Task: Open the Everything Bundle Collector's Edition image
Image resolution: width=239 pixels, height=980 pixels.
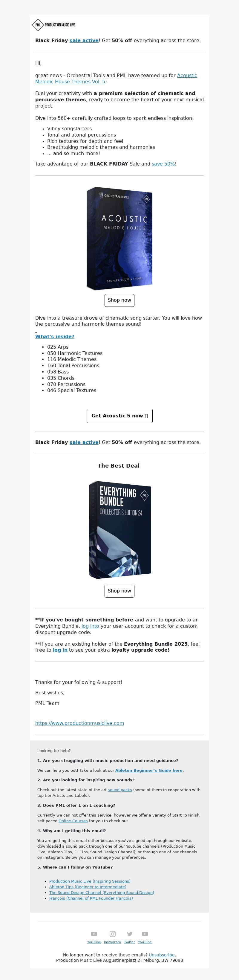Action: 119,529
